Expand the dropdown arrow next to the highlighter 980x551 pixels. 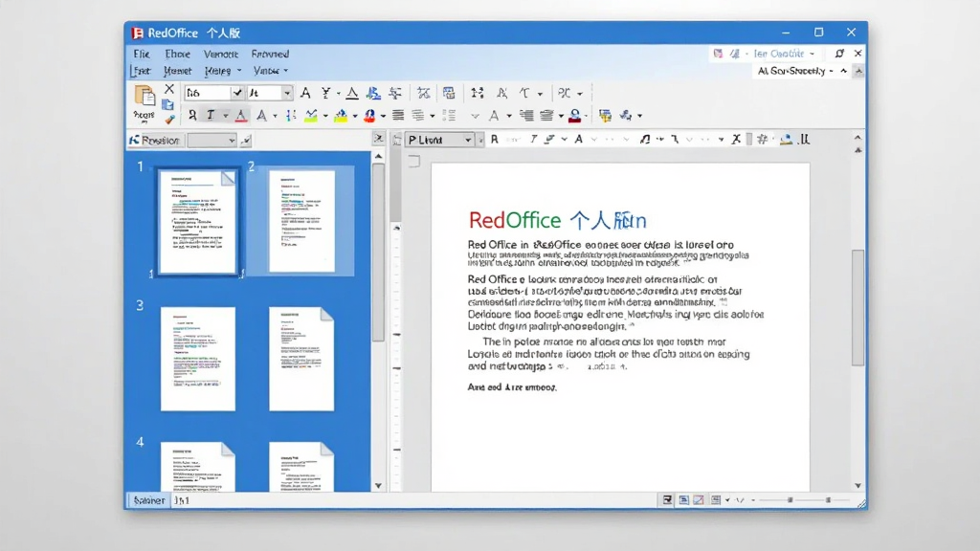click(x=325, y=116)
